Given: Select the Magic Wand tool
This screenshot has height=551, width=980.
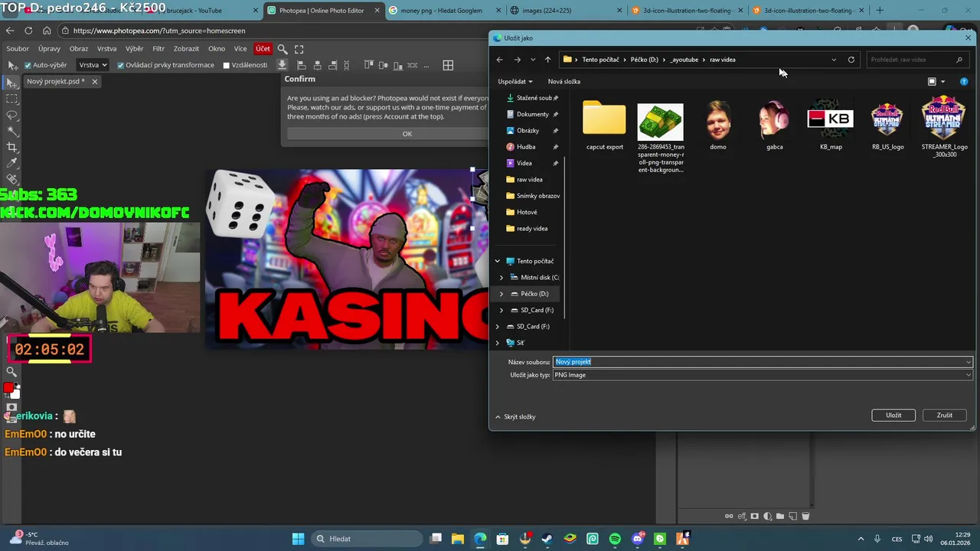Looking at the screenshot, I should coord(11,131).
